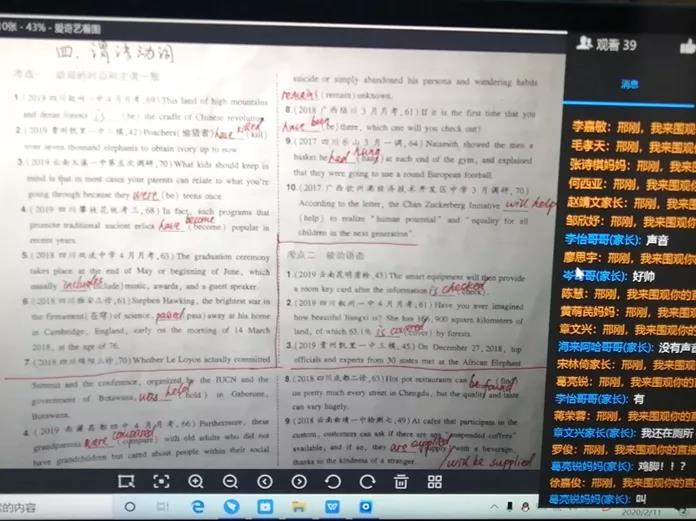Screen dimensions: 696x521
Task: Rotate the image counterclockwise
Action: click(333, 481)
